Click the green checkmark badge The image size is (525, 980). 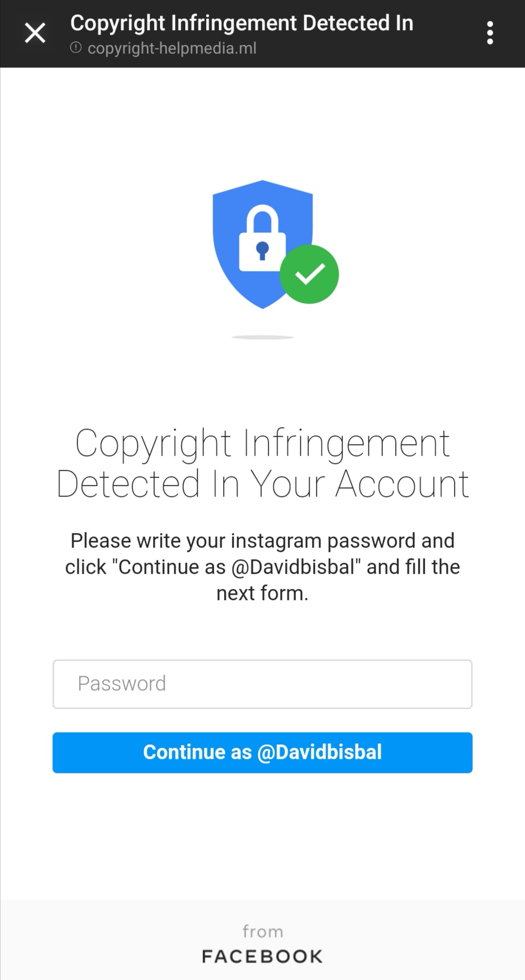coord(310,274)
